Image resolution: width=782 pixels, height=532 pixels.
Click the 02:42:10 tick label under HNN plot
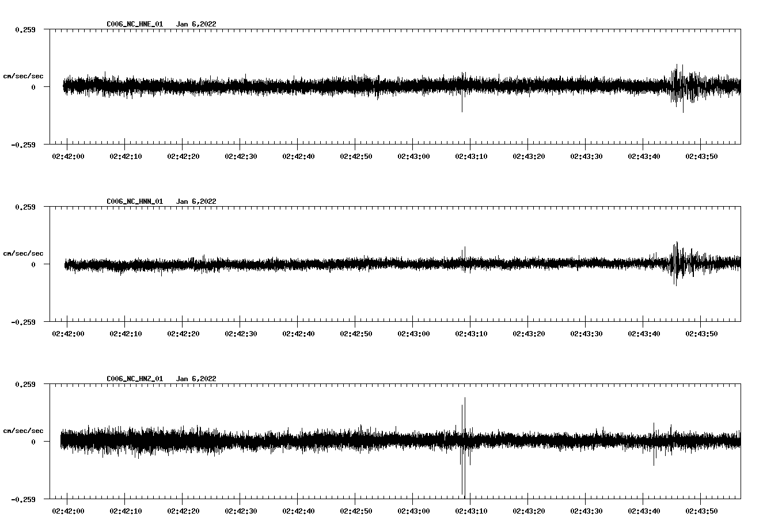coord(126,333)
